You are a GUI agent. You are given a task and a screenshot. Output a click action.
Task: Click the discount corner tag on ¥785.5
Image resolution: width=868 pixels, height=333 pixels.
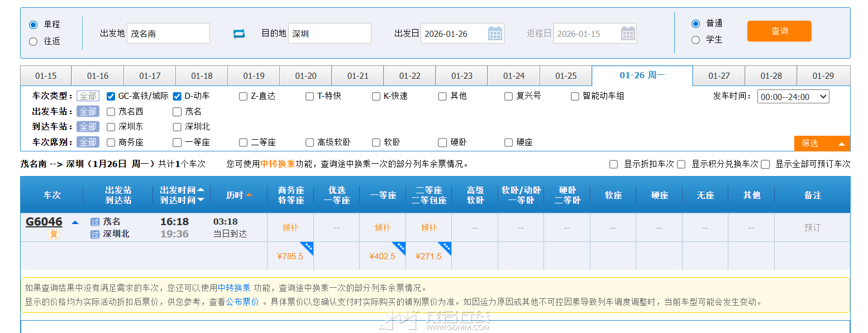tap(309, 246)
